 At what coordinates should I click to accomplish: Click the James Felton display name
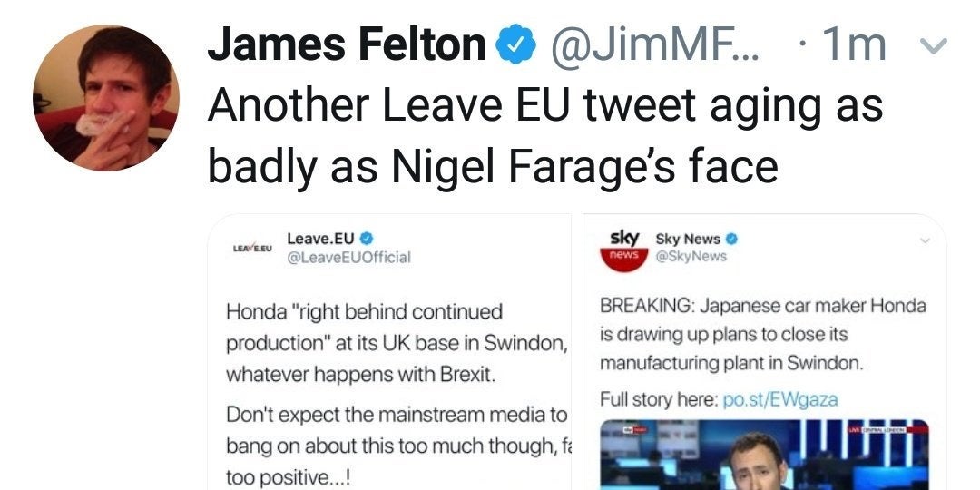348,45
